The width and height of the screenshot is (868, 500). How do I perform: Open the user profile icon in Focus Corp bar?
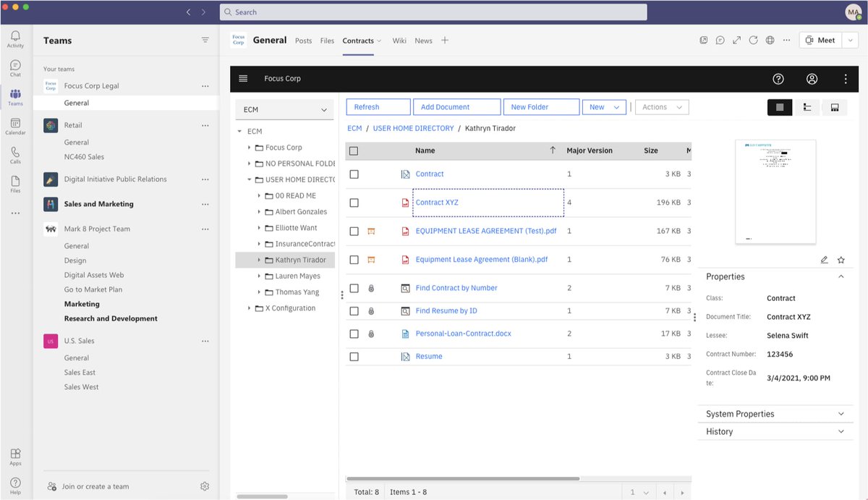point(812,79)
